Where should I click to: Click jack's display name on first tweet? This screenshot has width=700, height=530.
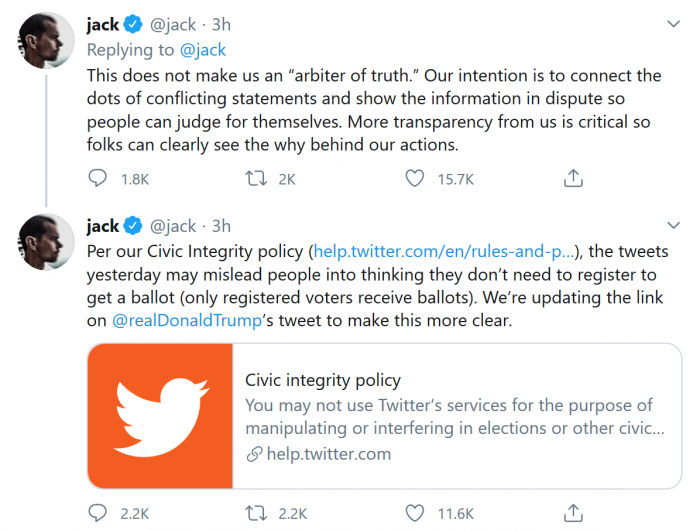(x=103, y=26)
